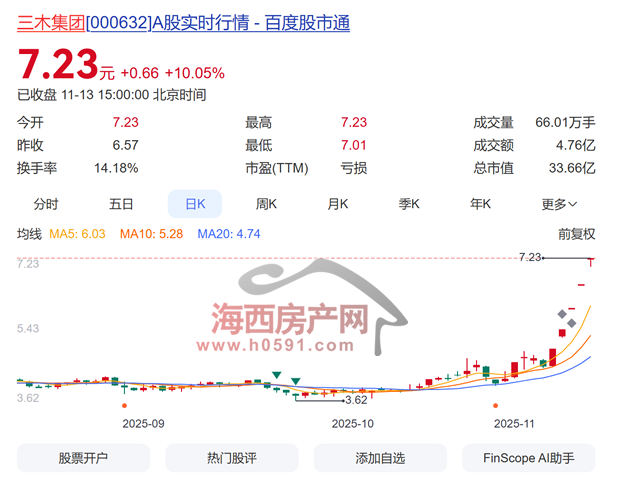Click the latest red candlestick at 7.23
Viewport: 640px width, 483px height.
pos(592,262)
